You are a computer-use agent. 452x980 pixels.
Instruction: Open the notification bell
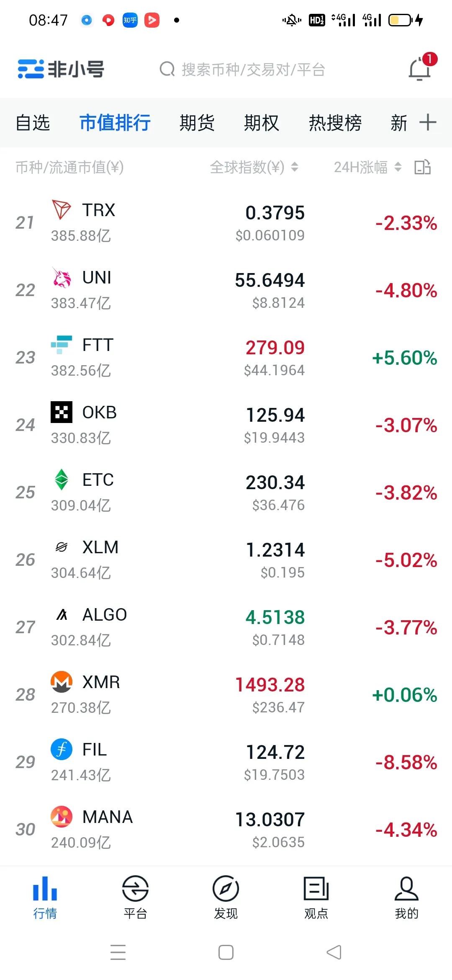(x=420, y=69)
